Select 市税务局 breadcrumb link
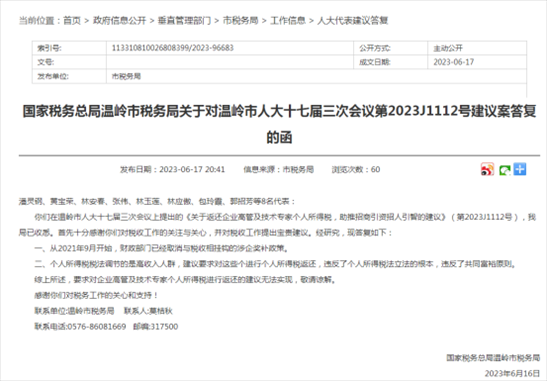The height and width of the screenshot is (381, 547). click(240, 21)
